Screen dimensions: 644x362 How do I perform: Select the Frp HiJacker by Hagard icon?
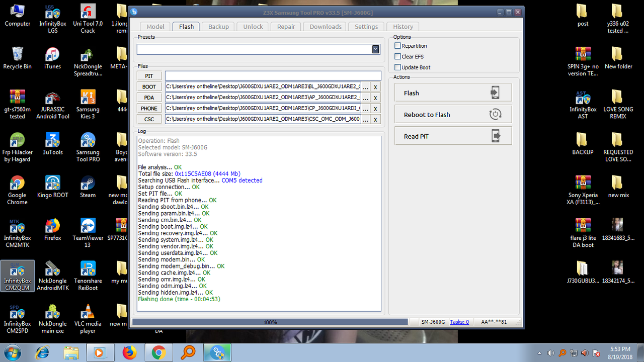(18, 148)
